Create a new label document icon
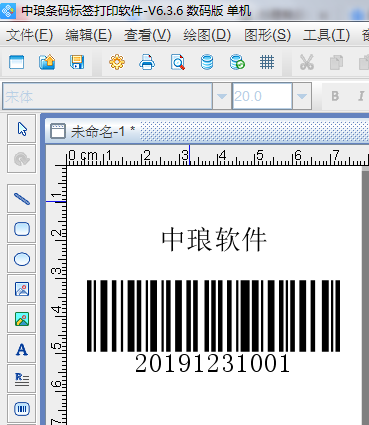This screenshot has width=369, height=425. (16, 62)
